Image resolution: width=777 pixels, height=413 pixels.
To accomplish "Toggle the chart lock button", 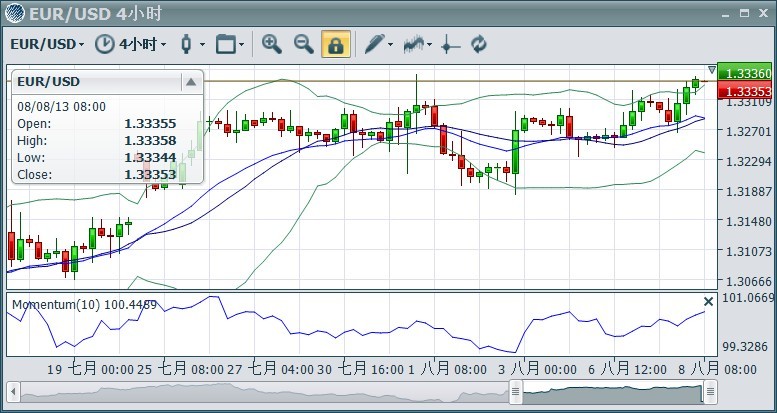I will point(336,44).
